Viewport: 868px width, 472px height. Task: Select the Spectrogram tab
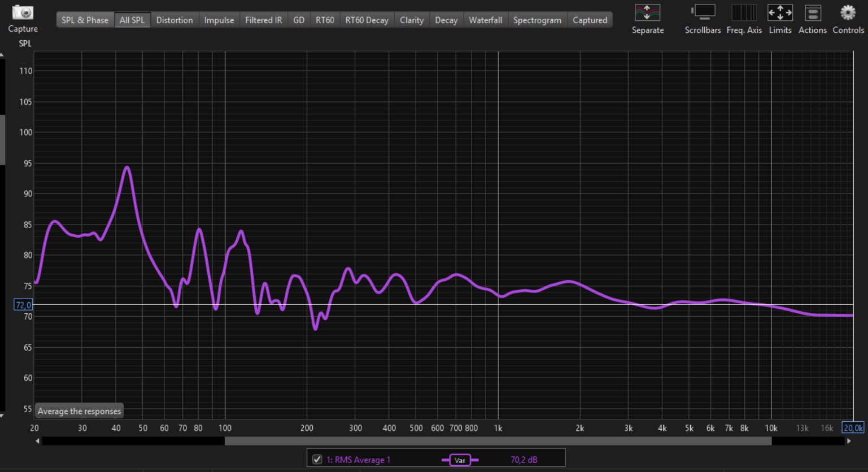click(x=537, y=20)
